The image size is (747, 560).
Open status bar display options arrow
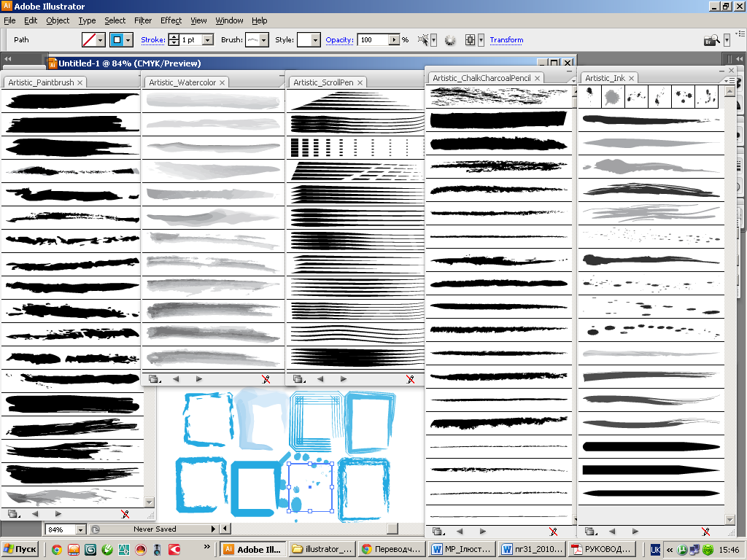[213, 529]
